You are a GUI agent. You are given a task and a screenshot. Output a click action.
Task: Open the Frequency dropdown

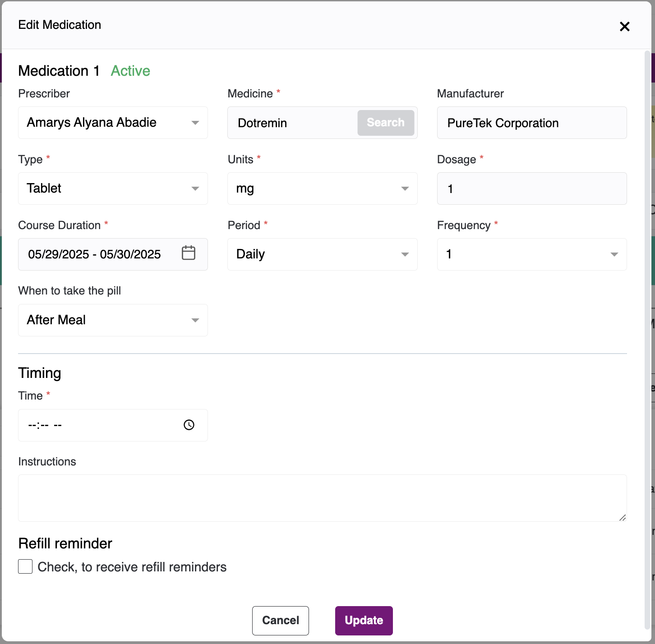(x=531, y=254)
